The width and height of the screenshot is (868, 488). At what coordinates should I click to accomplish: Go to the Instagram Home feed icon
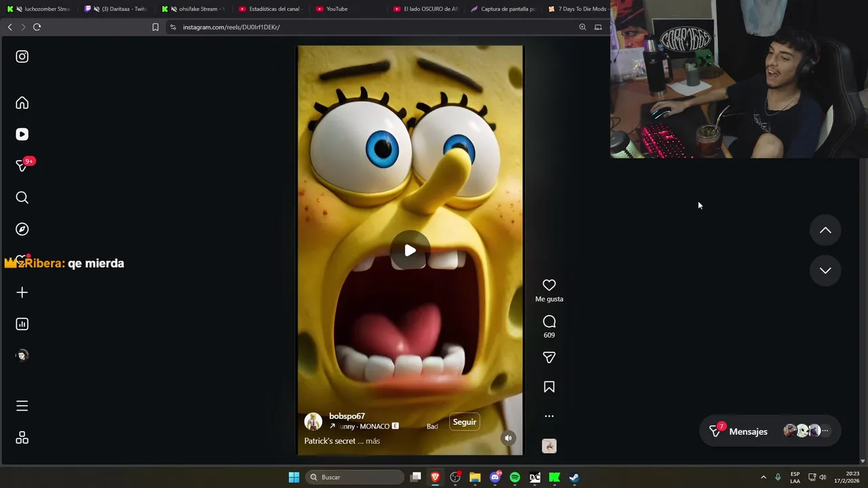pos(22,103)
